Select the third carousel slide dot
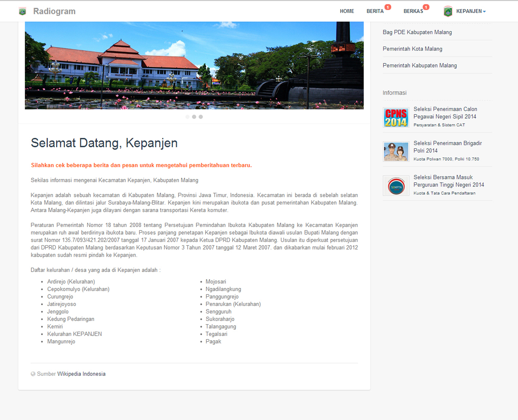The image size is (518, 420). click(201, 117)
